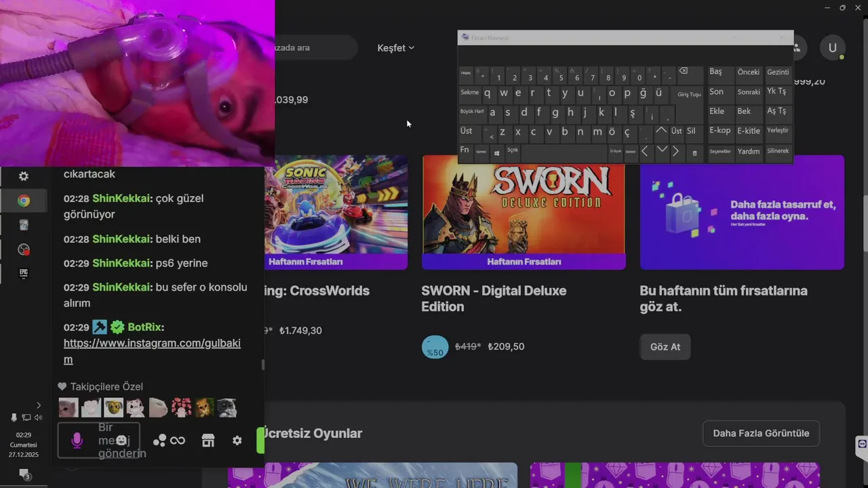
Task: Click the purple microphone icon in chat
Action: [77, 441]
